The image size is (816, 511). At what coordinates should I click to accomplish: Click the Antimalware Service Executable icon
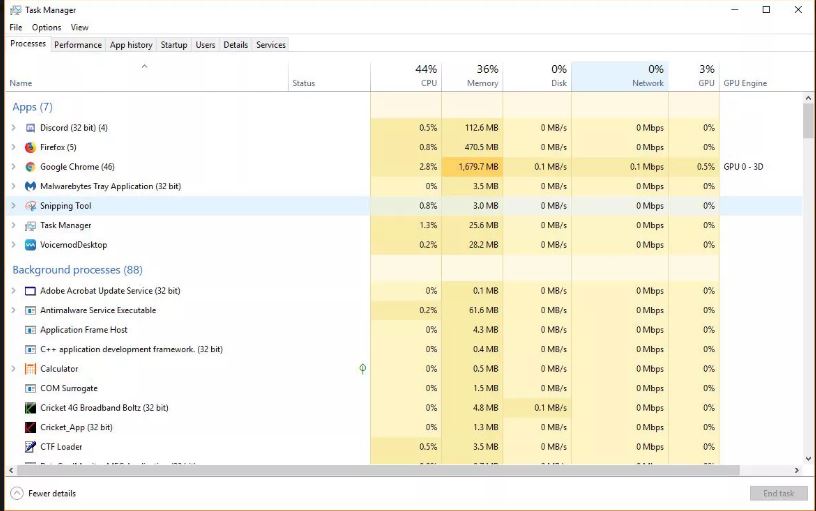pos(30,311)
